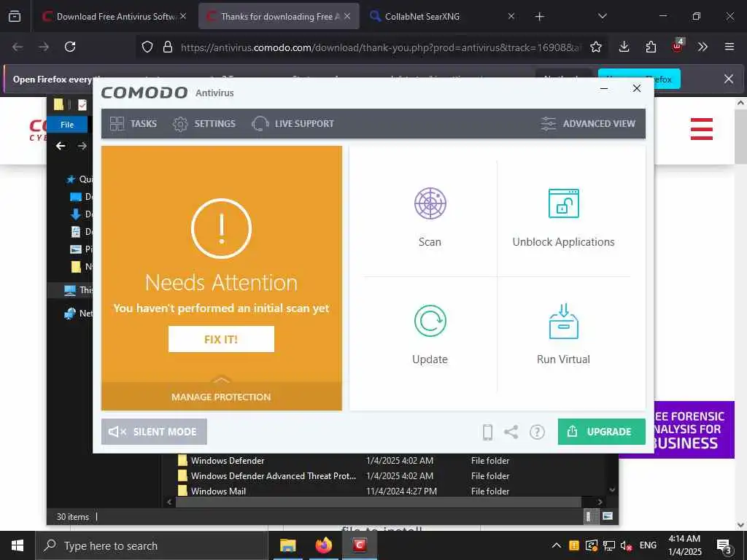The image size is (747, 560).
Task: Click the ENG language indicator
Action: 648,545
